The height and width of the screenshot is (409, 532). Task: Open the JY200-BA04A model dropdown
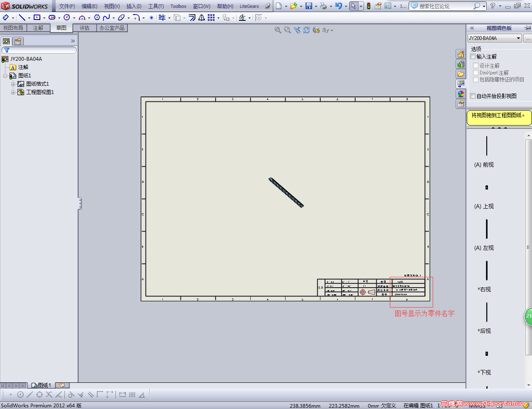(x=495, y=38)
